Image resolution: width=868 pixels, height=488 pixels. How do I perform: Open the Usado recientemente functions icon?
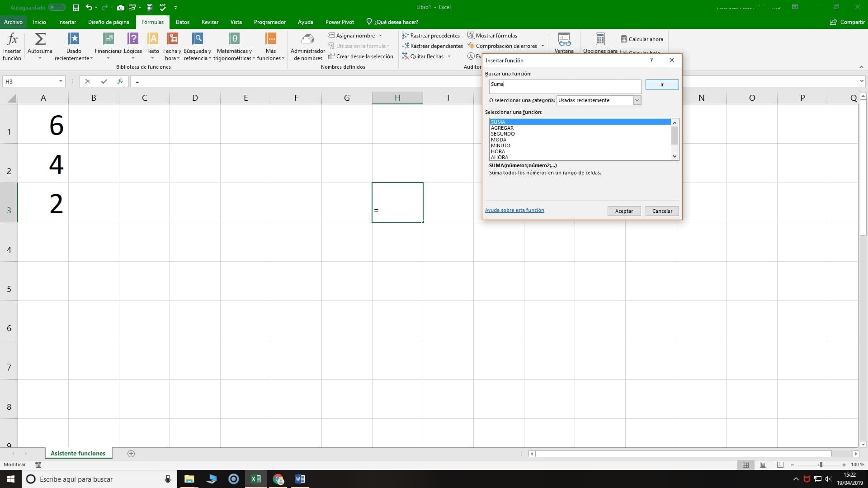pos(74,39)
